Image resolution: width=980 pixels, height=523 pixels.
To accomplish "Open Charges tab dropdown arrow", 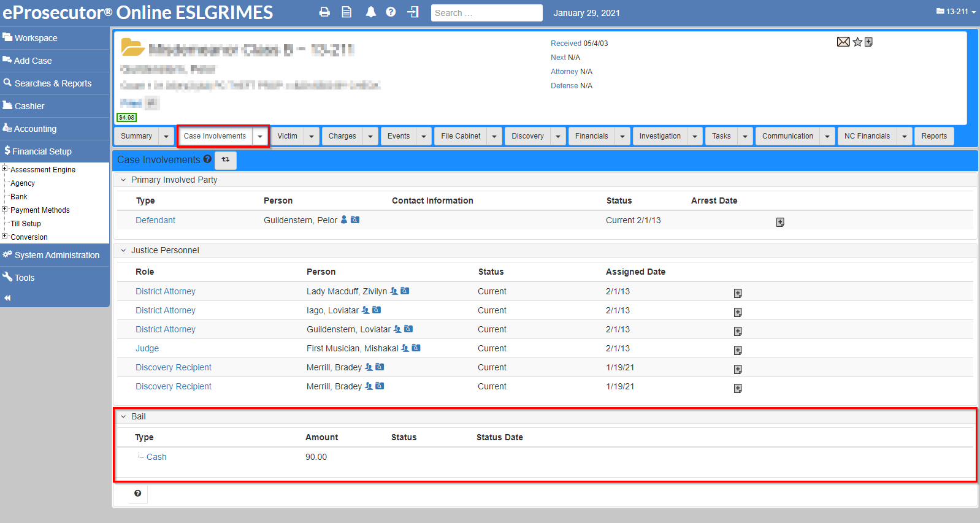I will [370, 136].
